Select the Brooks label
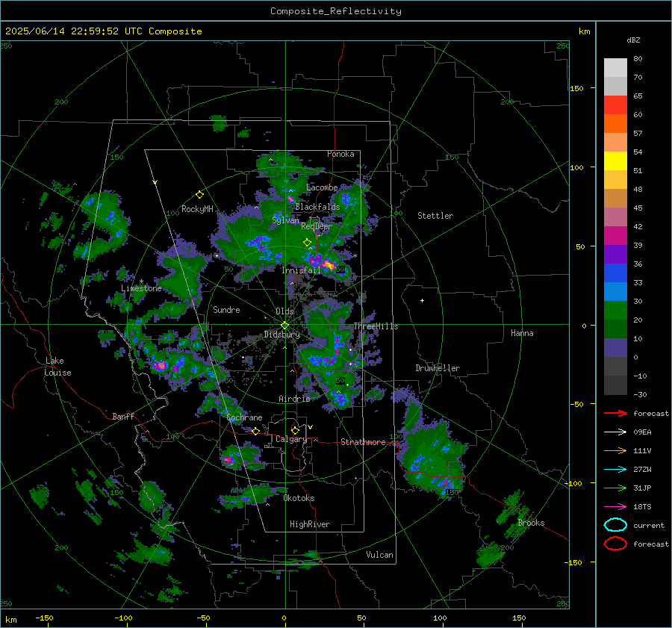The height and width of the screenshot is (628, 672). pyautogui.click(x=531, y=523)
